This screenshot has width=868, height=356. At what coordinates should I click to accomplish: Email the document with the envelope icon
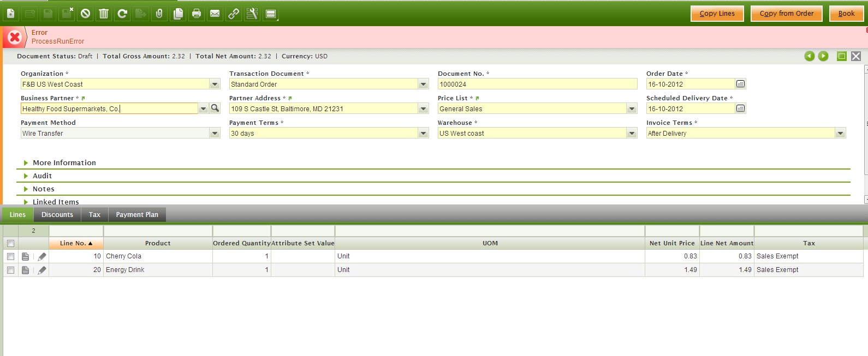[215, 14]
